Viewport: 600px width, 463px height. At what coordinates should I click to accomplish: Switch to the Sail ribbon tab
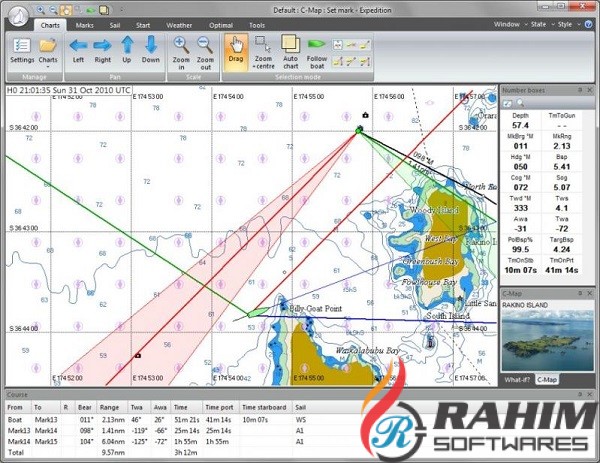(x=115, y=25)
